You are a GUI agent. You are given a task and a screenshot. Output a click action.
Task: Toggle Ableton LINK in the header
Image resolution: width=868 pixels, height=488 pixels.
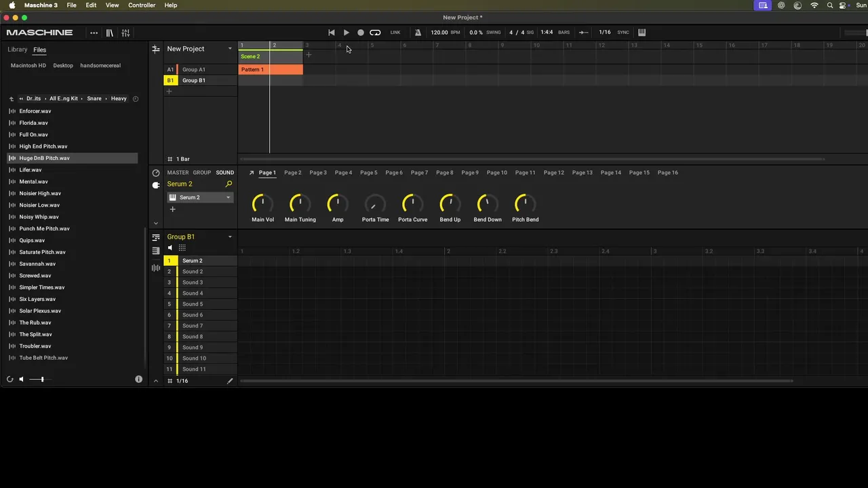coord(395,33)
